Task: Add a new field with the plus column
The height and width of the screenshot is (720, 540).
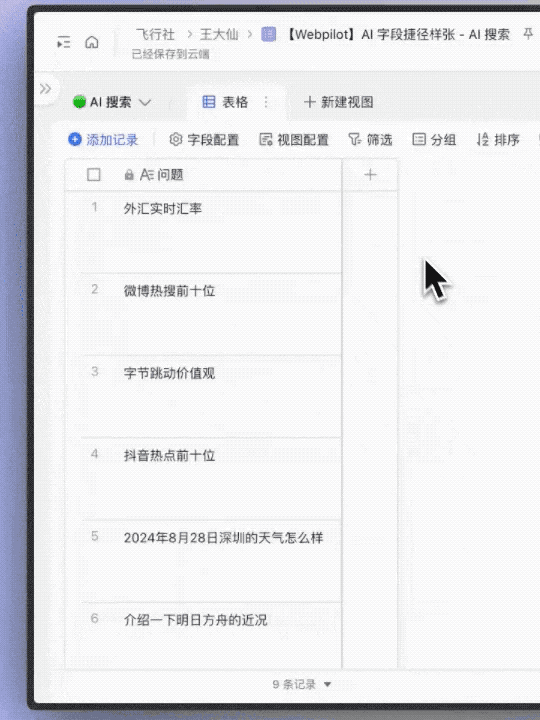Action: coord(370,174)
